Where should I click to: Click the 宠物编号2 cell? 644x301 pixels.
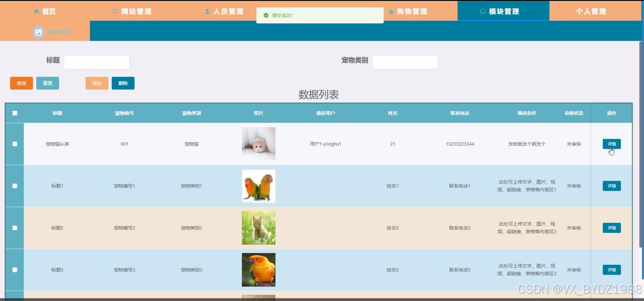click(124, 228)
